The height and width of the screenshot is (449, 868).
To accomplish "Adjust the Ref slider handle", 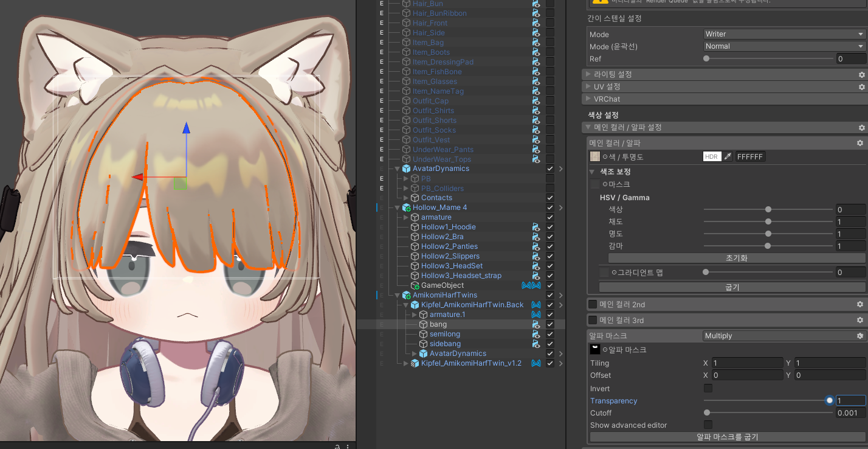I will coord(706,59).
